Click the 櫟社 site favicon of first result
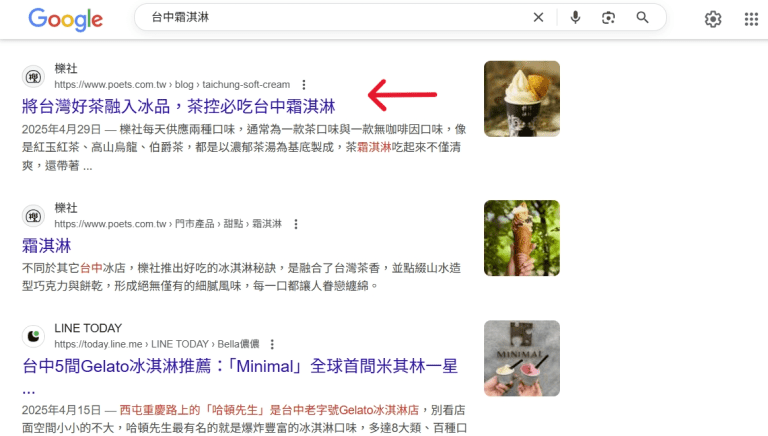The width and height of the screenshot is (768, 436). [x=33, y=77]
